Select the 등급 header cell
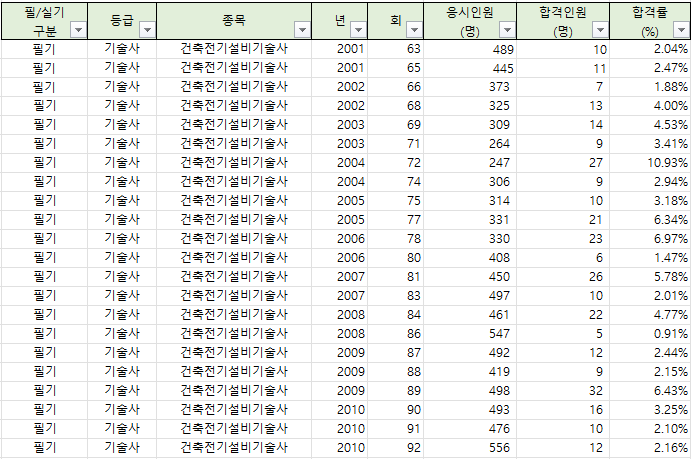Image resolution: width=691 pixels, height=459 pixels. click(x=122, y=21)
